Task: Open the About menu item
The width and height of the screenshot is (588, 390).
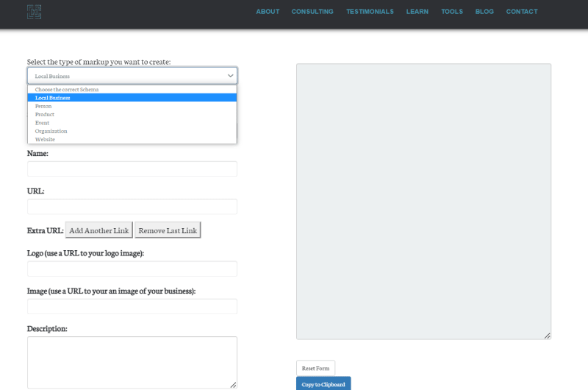Action: (x=268, y=12)
